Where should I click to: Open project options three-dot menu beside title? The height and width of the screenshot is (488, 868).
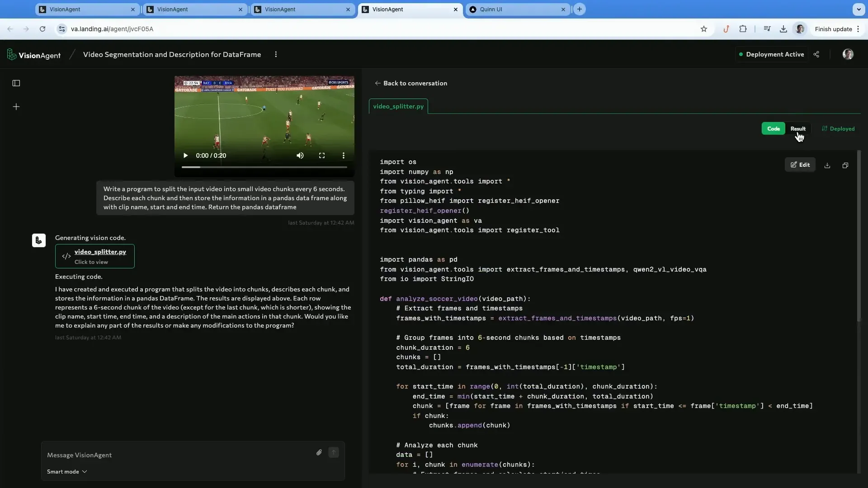click(276, 54)
